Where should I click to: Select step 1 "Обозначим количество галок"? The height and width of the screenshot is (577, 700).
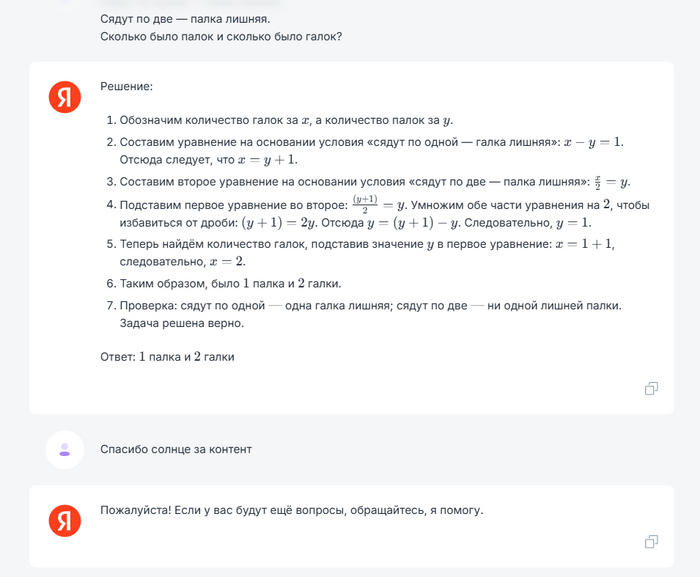tap(280, 120)
